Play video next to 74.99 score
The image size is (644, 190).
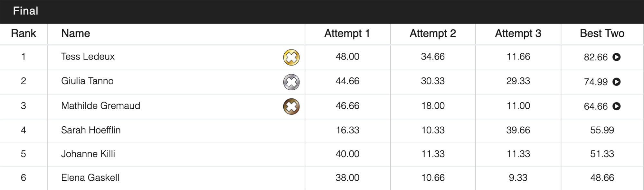[616, 82]
